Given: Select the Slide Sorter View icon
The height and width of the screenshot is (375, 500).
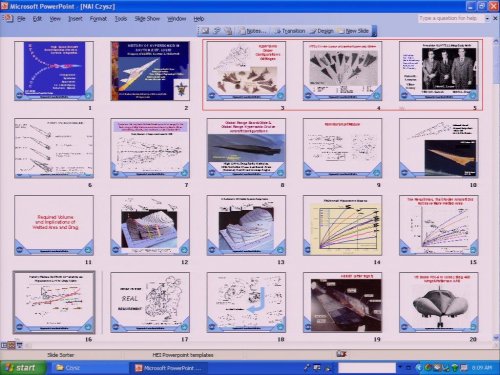Looking at the screenshot, I should [12, 345].
